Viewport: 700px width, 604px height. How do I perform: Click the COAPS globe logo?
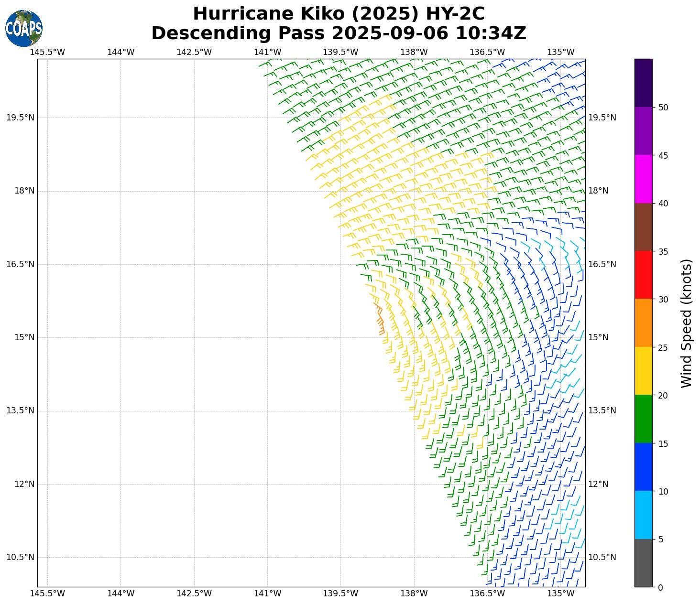click(x=24, y=28)
